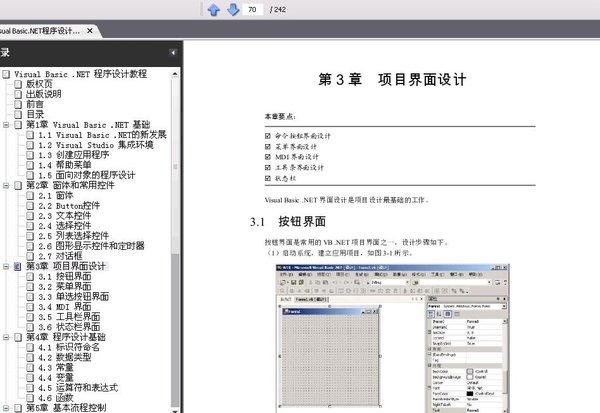Close the Visual Basic.NET document tab
The height and width of the screenshot is (413, 600).
[90, 31]
